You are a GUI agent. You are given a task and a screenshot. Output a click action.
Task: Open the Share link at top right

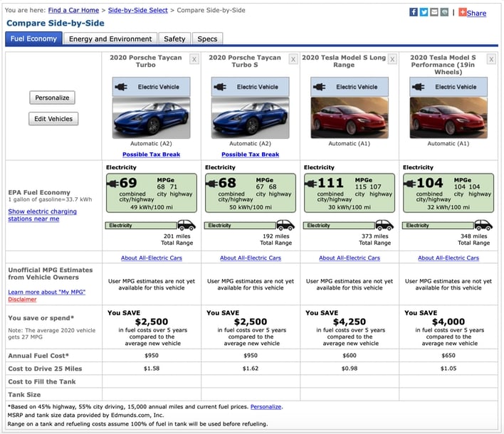tap(476, 14)
